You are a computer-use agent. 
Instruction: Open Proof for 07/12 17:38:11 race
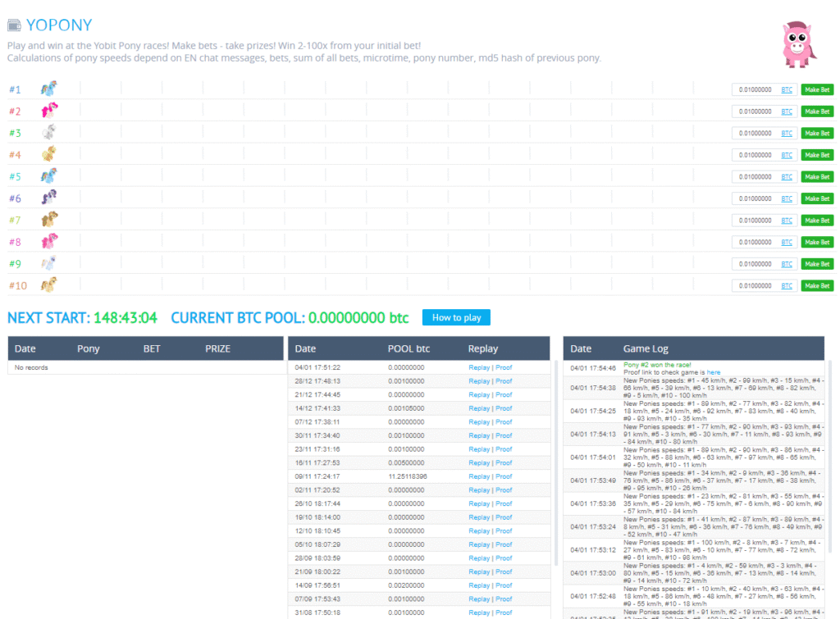tap(504, 422)
